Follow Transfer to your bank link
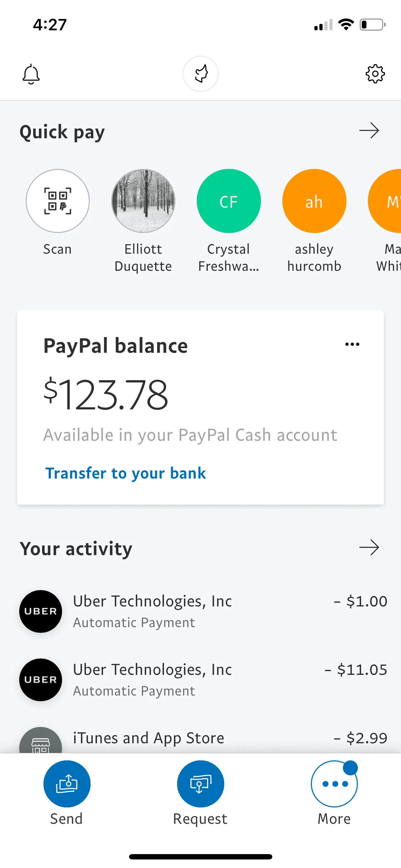 (125, 474)
